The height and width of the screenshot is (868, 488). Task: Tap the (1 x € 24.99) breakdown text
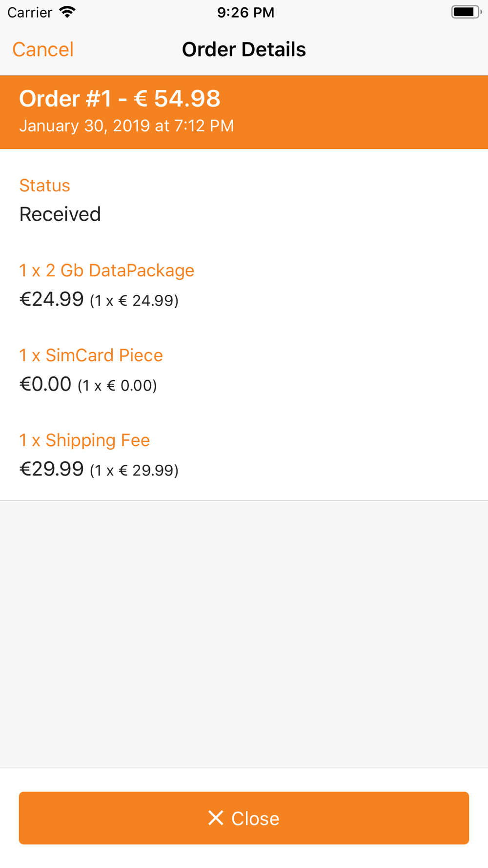(134, 300)
